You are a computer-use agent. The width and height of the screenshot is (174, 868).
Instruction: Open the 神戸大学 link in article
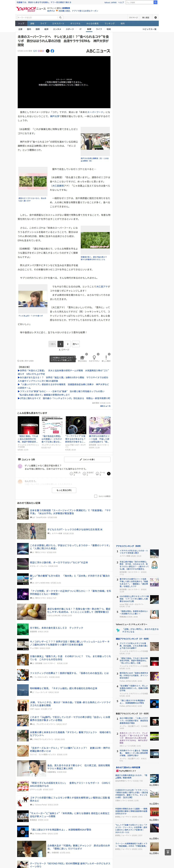click(x=54, y=116)
